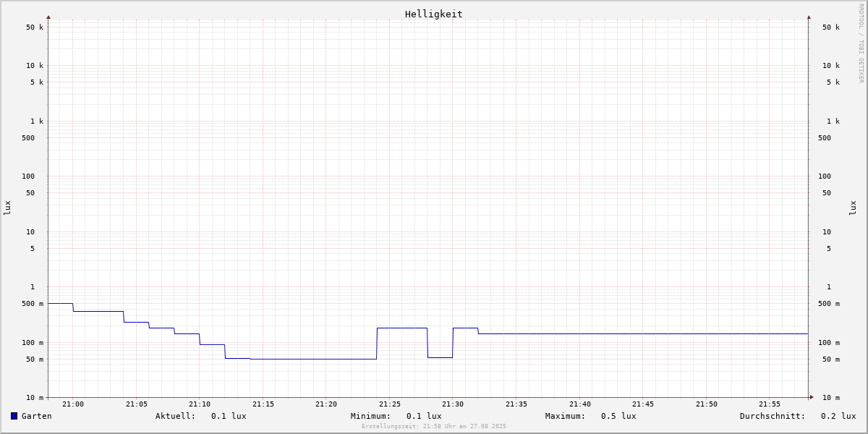Select the Aktuell value "0.1 lux"
This screenshot has width=868, height=434.
pos(229,416)
